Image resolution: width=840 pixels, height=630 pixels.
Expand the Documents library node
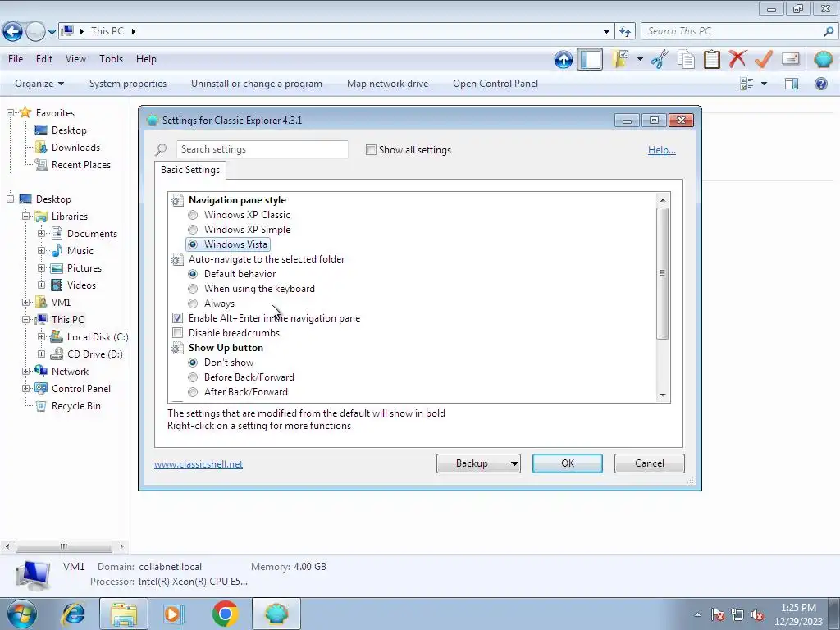click(41, 234)
